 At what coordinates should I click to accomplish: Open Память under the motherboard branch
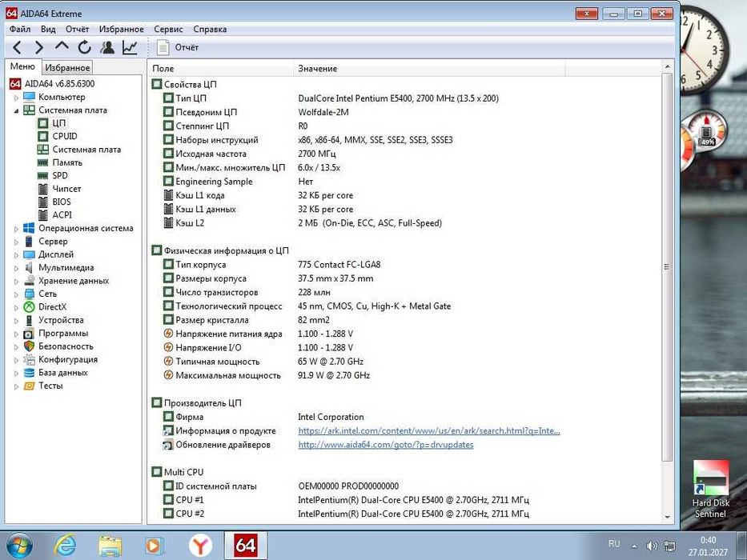pyautogui.click(x=66, y=162)
